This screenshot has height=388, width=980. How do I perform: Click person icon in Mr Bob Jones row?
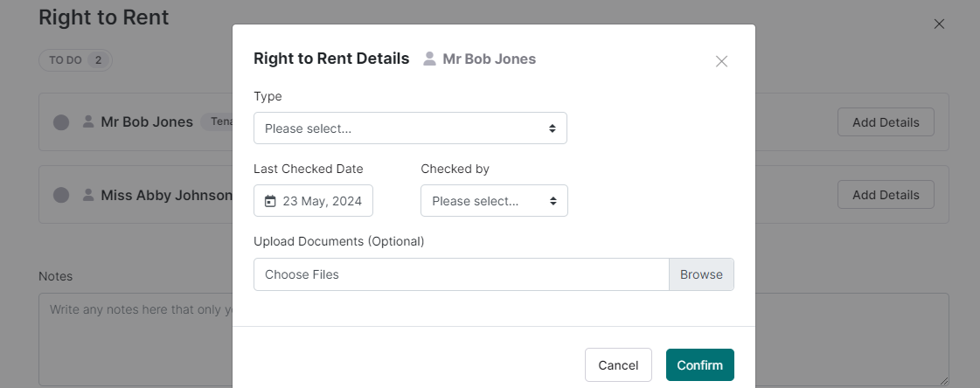click(x=87, y=122)
